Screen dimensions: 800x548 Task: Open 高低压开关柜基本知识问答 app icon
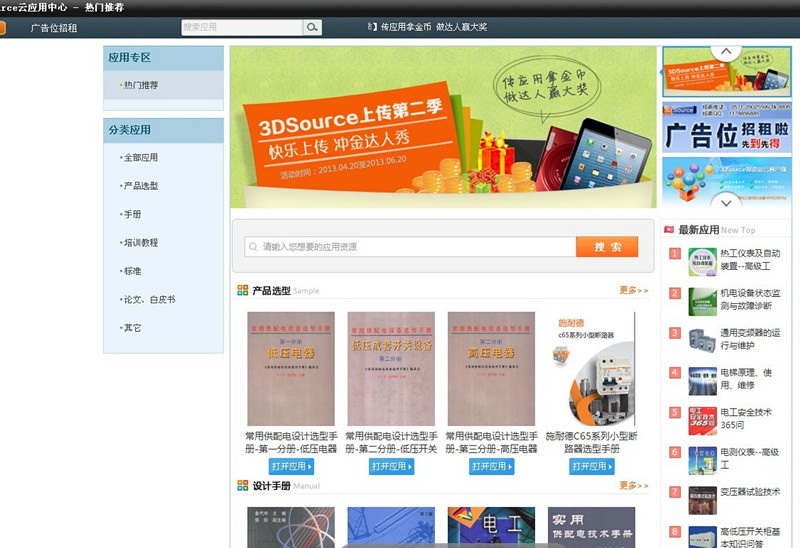click(702, 537)
